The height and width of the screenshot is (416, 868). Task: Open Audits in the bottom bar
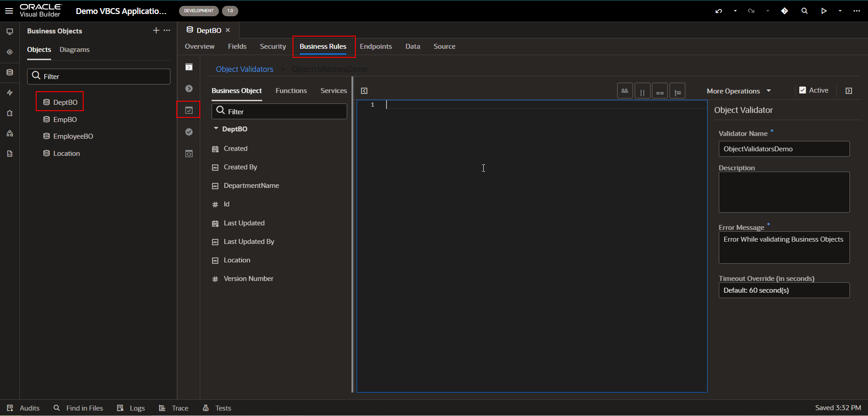click(24, 408)
